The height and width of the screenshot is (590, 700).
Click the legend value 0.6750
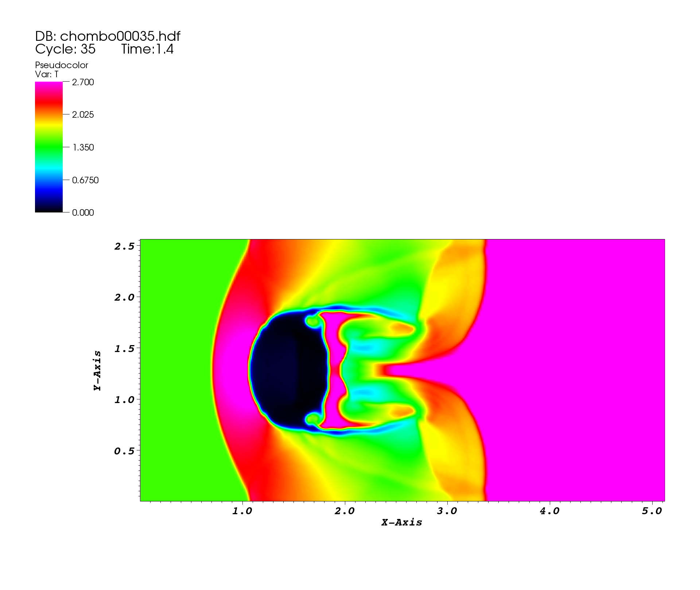[85, 180]
